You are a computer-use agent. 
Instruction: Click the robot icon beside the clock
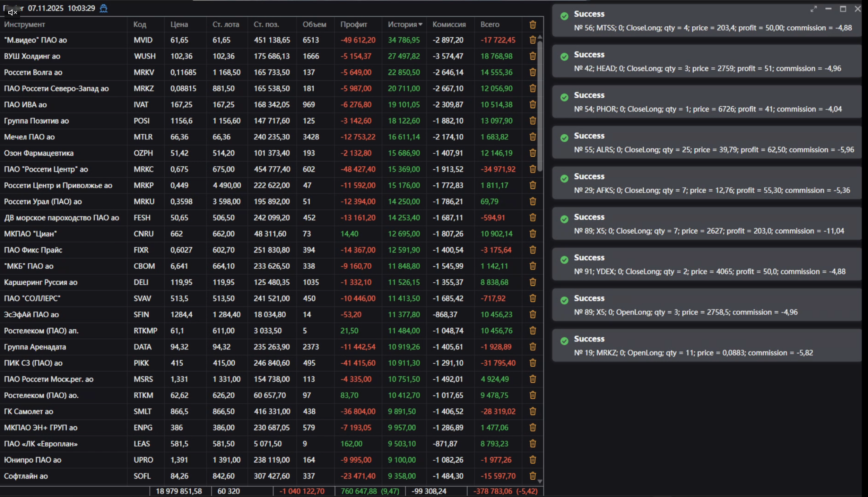(104, 8)
